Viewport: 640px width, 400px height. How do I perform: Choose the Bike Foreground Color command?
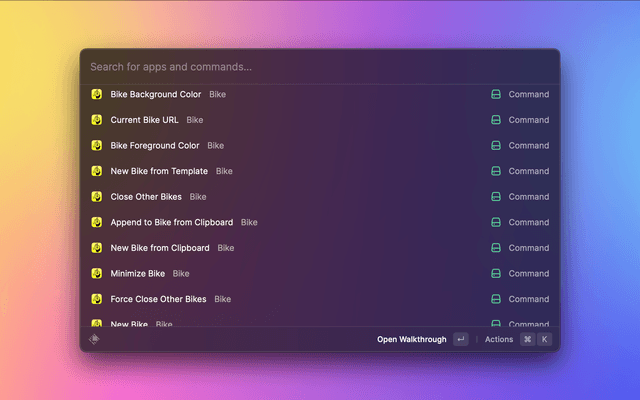[155, 146]
